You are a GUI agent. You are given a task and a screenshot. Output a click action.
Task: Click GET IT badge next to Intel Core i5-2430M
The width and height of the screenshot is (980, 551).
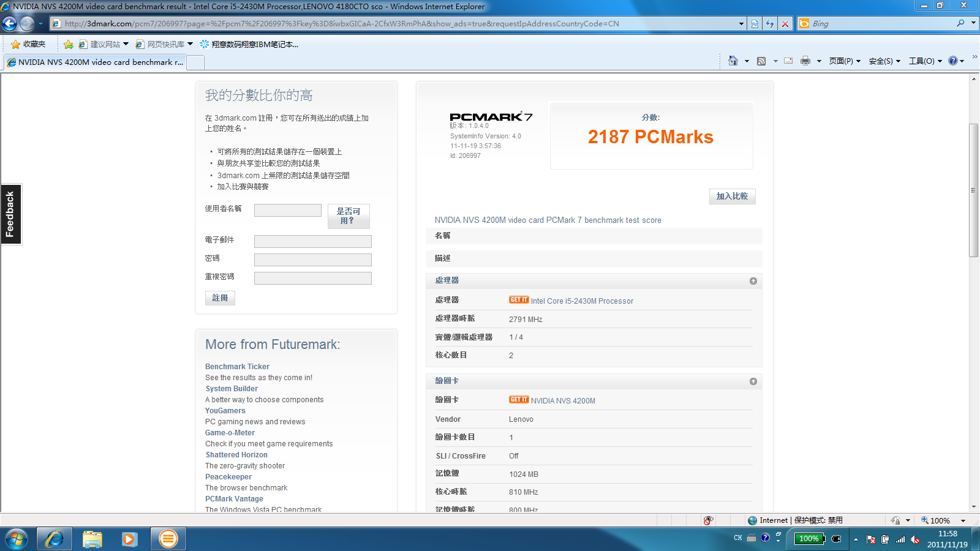[x=519, y=300]
